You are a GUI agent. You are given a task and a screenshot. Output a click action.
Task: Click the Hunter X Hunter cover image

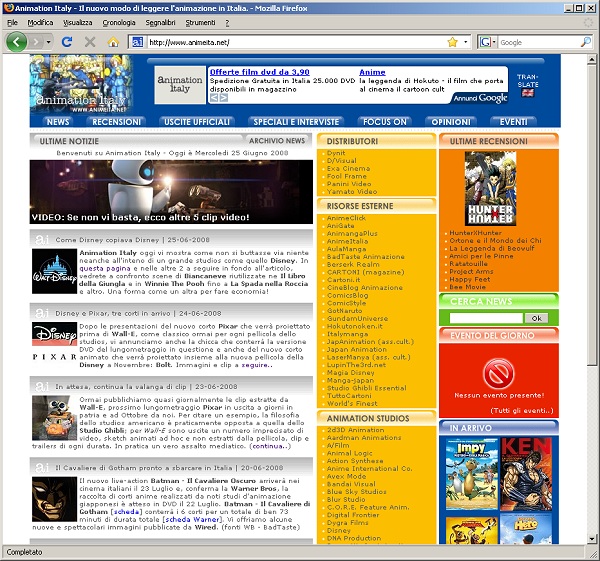491,188
